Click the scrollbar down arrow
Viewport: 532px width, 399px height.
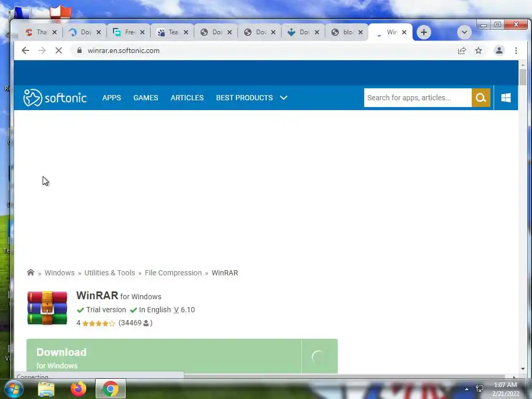523,369
